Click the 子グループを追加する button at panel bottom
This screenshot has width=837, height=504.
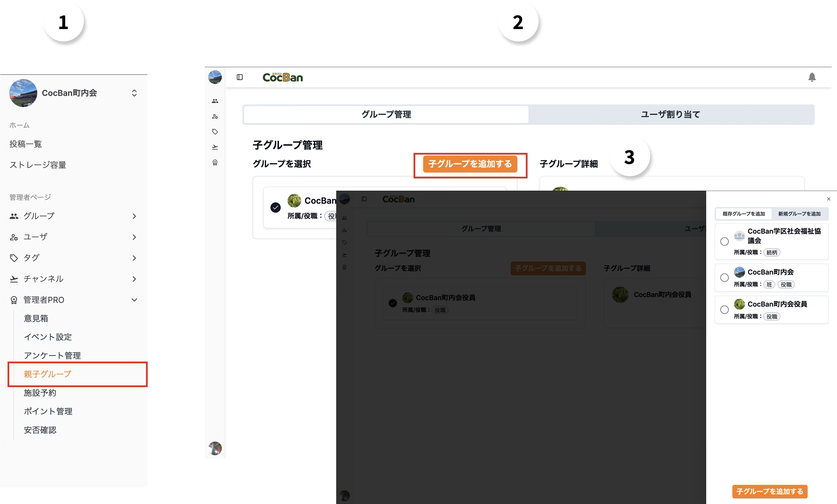point(770,492)
